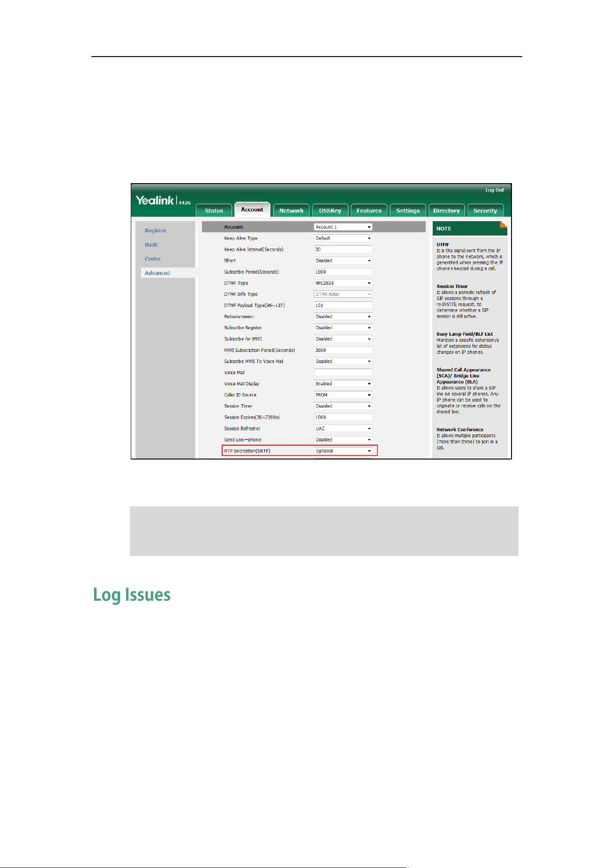Switch to the Network tab
The image size is (614, 868).
click(x=291, y=211)
